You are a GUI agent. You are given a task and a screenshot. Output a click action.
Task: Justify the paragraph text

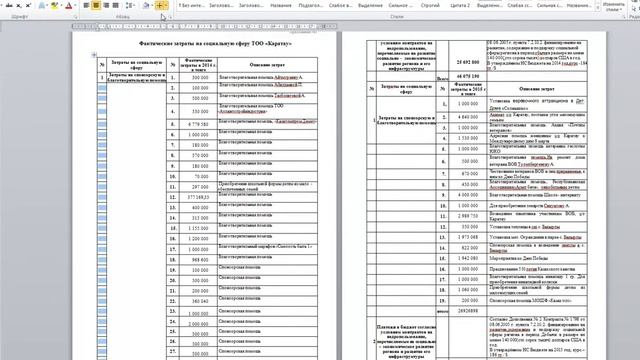click(116, 5)
